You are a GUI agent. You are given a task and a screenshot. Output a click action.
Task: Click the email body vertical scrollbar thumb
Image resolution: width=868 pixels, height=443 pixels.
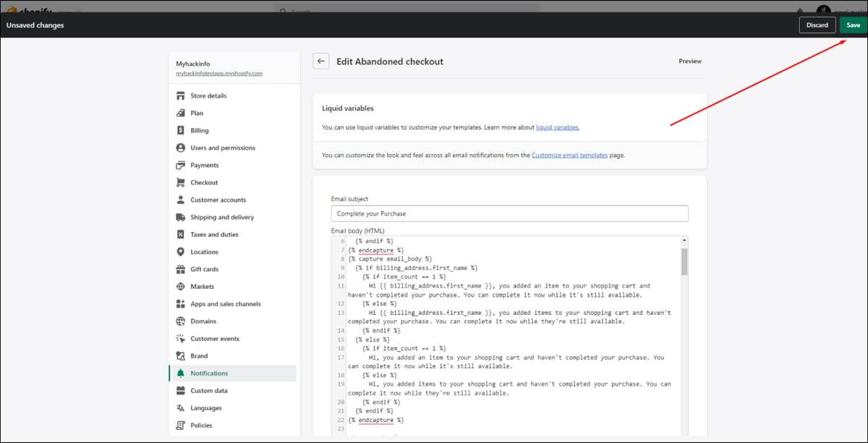click(x=684, y=261)
